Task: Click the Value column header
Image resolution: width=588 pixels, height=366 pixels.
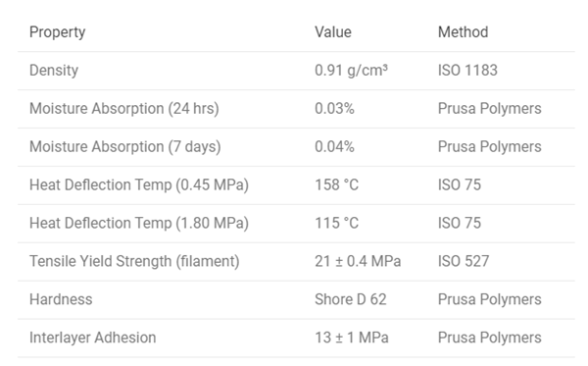Action: (x=333, y=32)
